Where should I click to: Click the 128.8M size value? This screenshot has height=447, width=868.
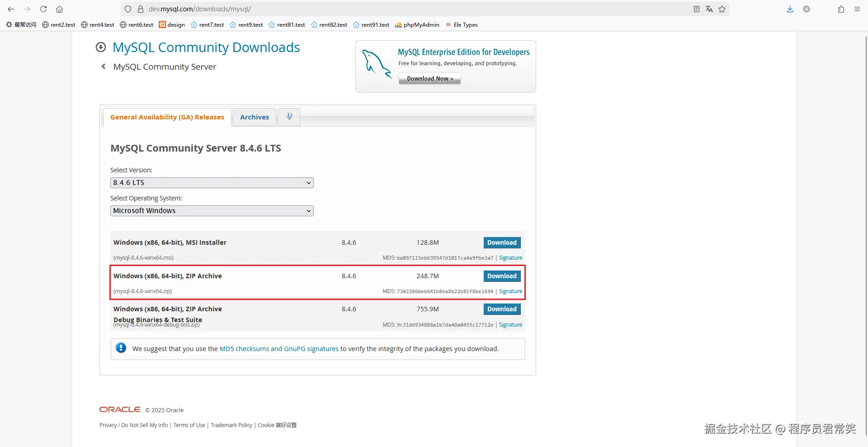[x=428, y=243]
